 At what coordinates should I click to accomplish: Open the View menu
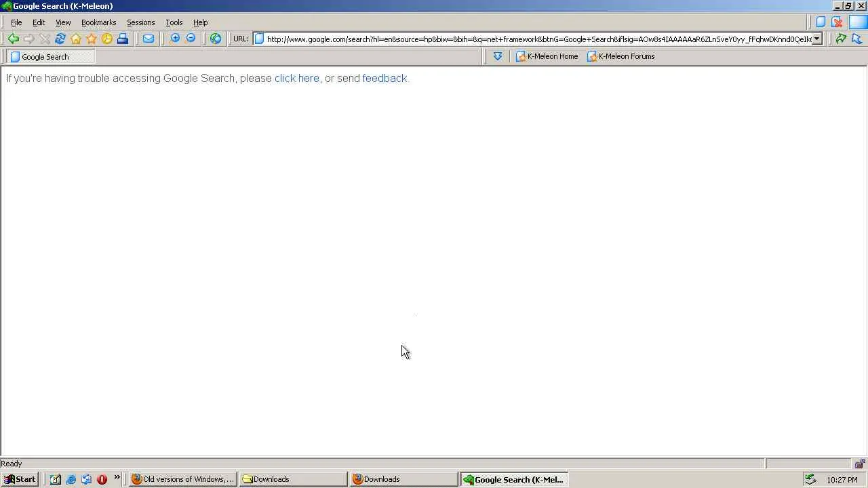tap(63, 22)
